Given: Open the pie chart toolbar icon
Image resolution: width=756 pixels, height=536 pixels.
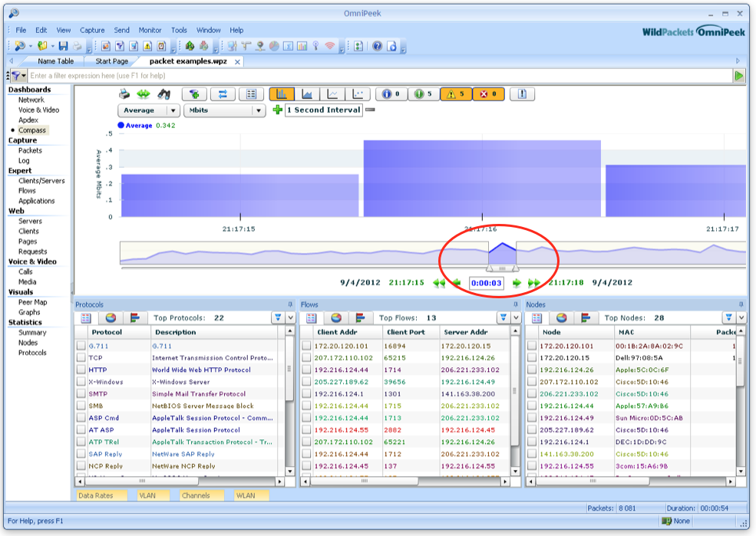Looking at the screenshot, I should tap(274, 46).
